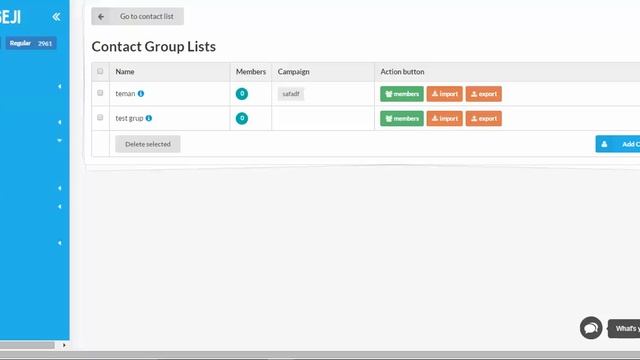The width and height of the screenshot is (640, 360).
Task: Click the Action button column header
Action: 402,71
